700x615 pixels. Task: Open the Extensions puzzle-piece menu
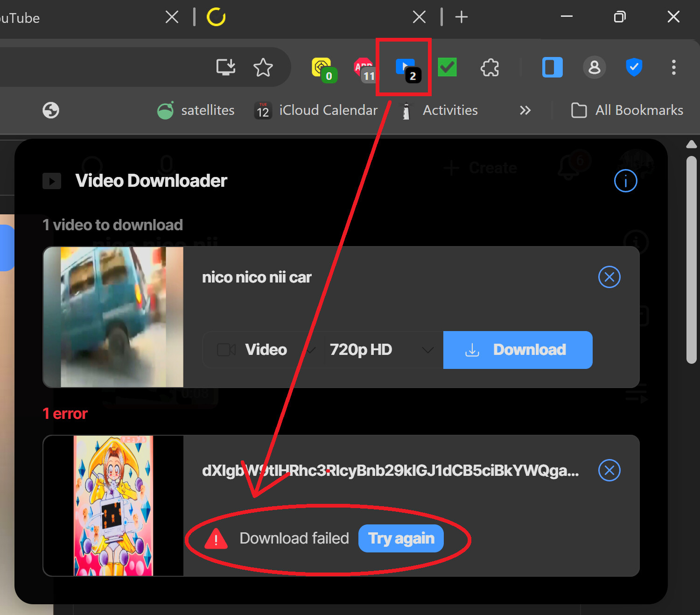[490, 68]
